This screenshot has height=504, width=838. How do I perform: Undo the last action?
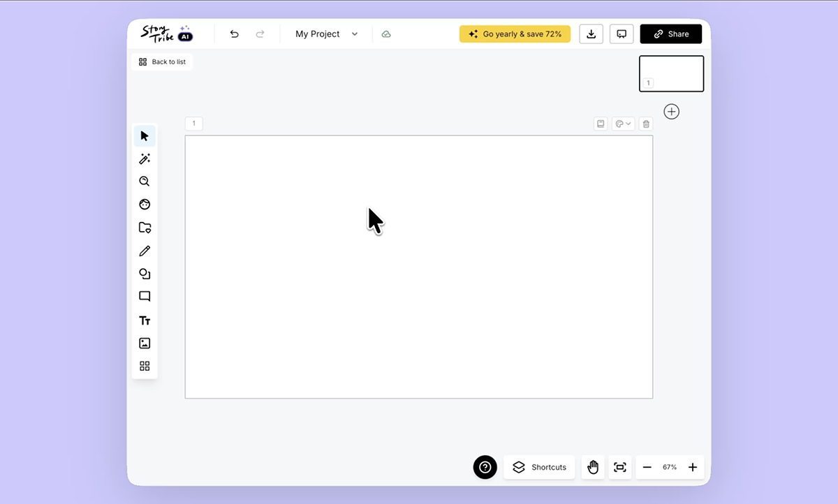coord(235,34)
